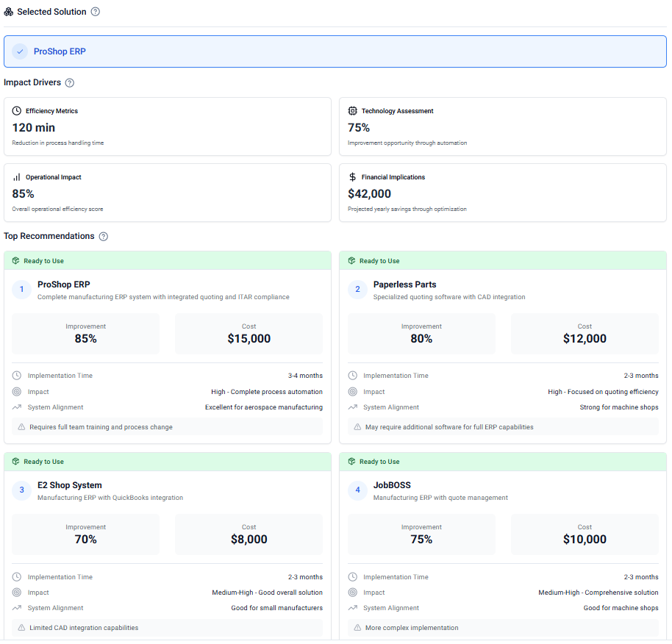This screenshot has width=672, height=644.
Task: Click the $8,000 cost box for E2 Shop System
Action: point(249,534)
